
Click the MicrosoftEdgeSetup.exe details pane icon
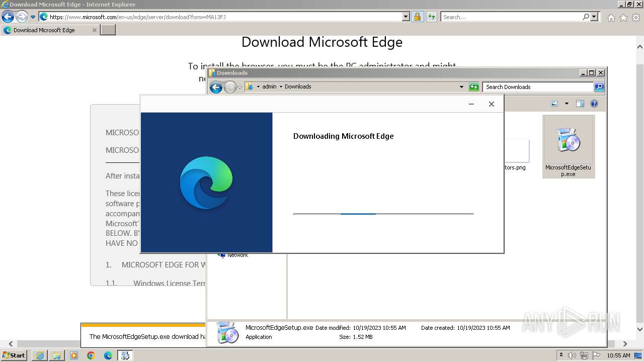[x=227, y=332]
